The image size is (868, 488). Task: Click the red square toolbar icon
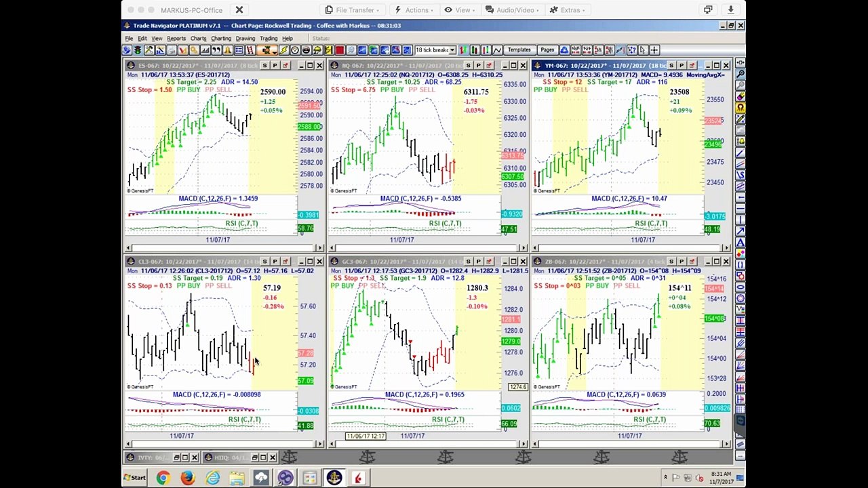click(x=340, y=50)
